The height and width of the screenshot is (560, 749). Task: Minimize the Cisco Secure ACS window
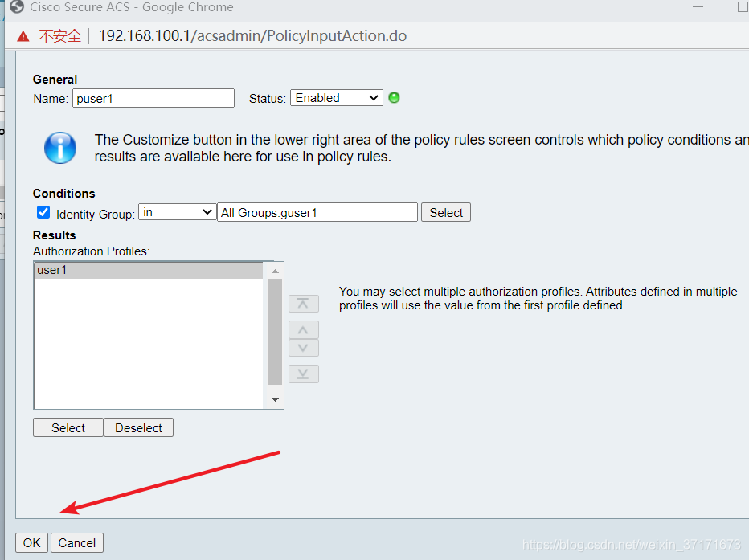[x=698, y=7]
